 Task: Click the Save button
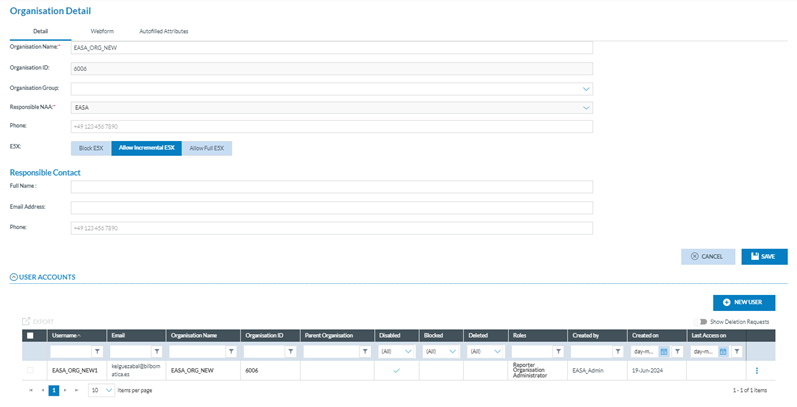point(764,256)
